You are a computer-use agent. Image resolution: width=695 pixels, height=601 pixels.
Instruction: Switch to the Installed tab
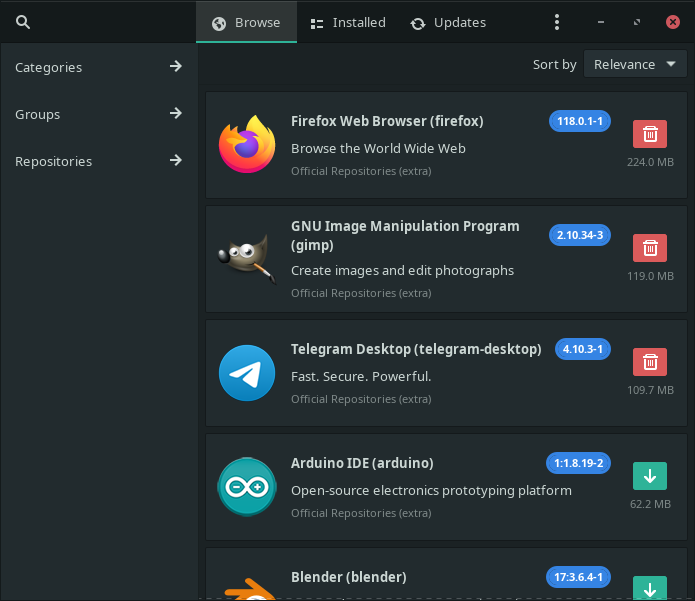348,22
